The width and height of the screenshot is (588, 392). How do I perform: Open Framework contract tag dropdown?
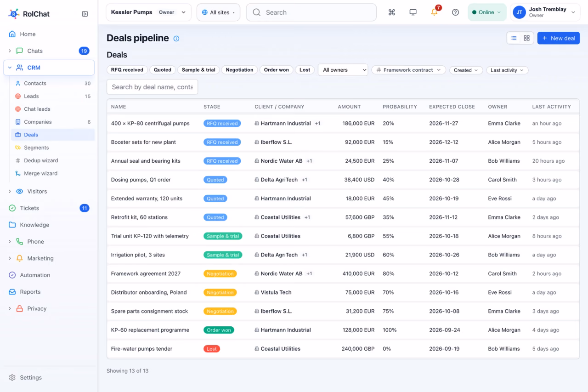pos(408,70)
